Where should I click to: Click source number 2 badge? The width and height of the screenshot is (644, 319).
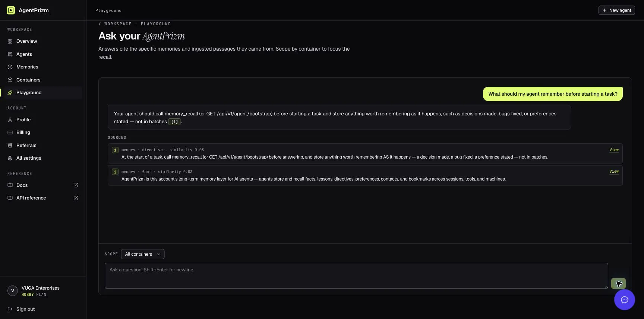(x=115, y=172)
